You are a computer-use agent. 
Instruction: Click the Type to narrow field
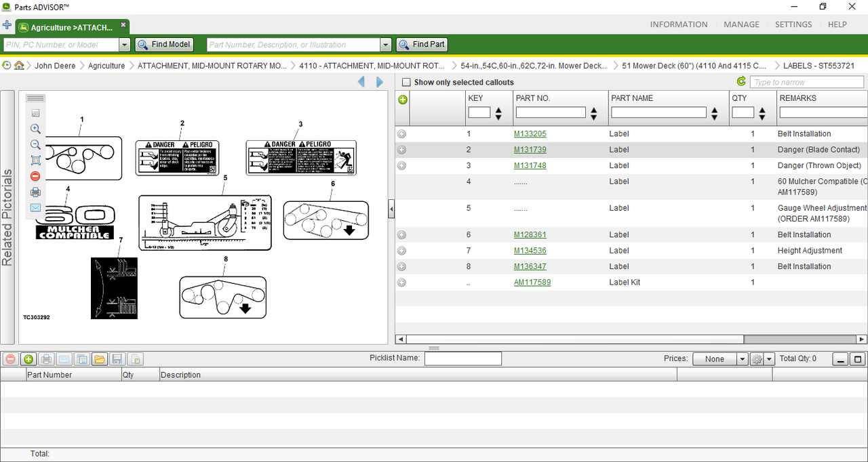tap(807, 82)
